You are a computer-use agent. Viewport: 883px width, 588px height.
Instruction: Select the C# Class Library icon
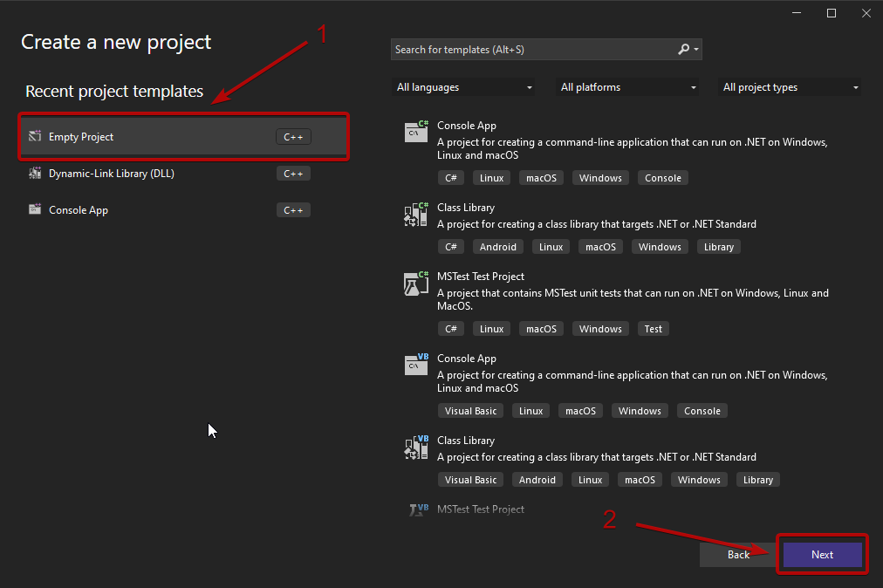click(415, 215)
